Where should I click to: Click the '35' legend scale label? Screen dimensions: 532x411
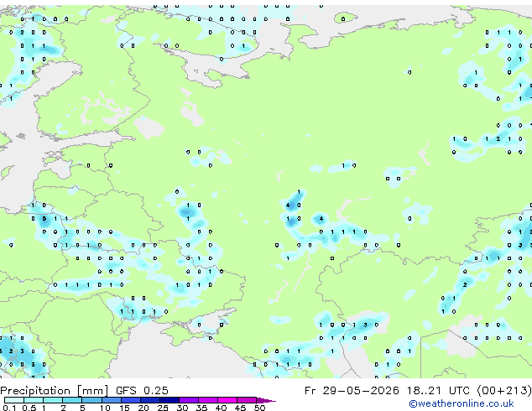(201, 408)
